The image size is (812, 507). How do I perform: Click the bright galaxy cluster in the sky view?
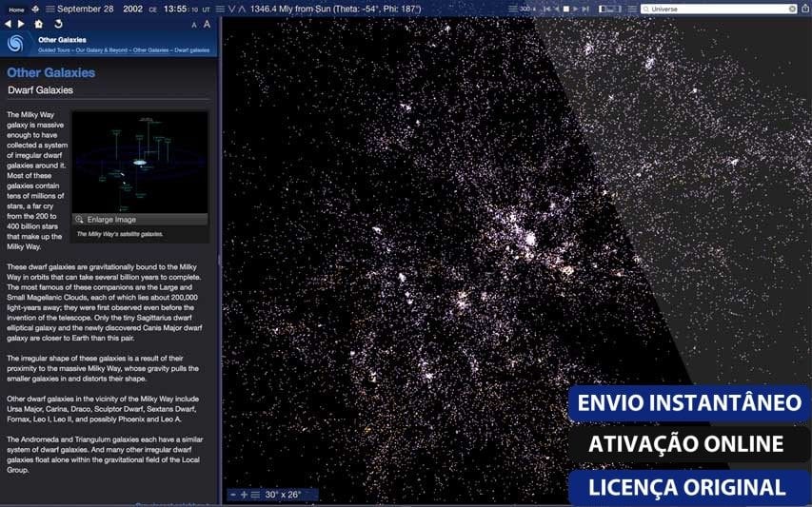(530, 239)
